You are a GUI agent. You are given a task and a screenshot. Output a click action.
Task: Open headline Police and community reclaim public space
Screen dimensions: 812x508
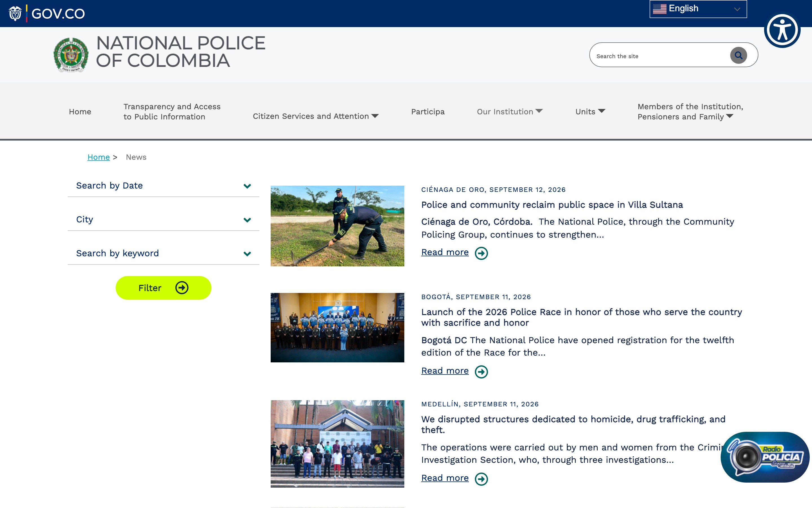point(552,205)
